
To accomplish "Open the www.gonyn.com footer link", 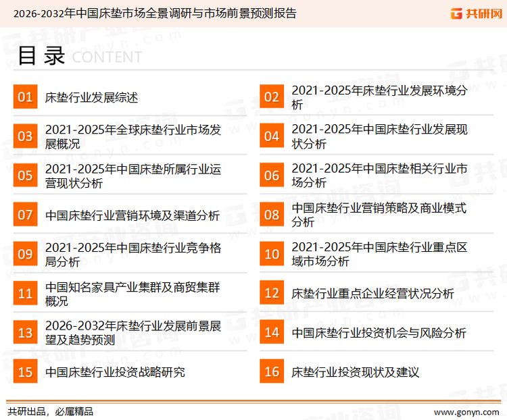I will point(466,413).
